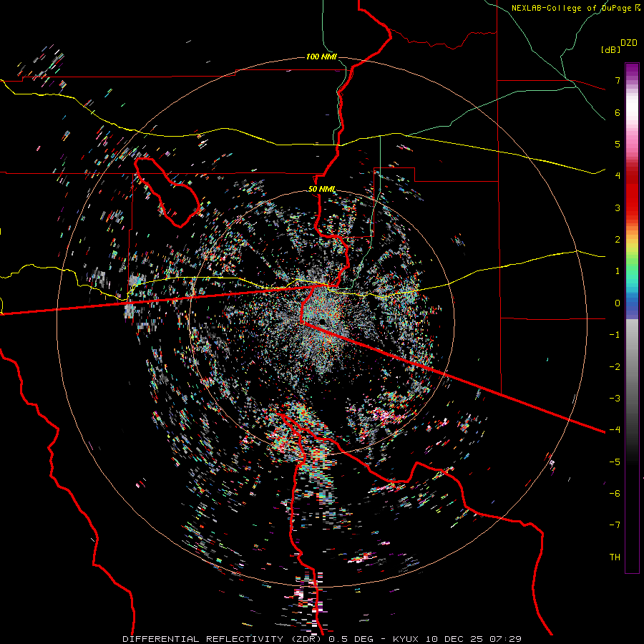Click the TH label on the color scale

[x=615, y=557]
